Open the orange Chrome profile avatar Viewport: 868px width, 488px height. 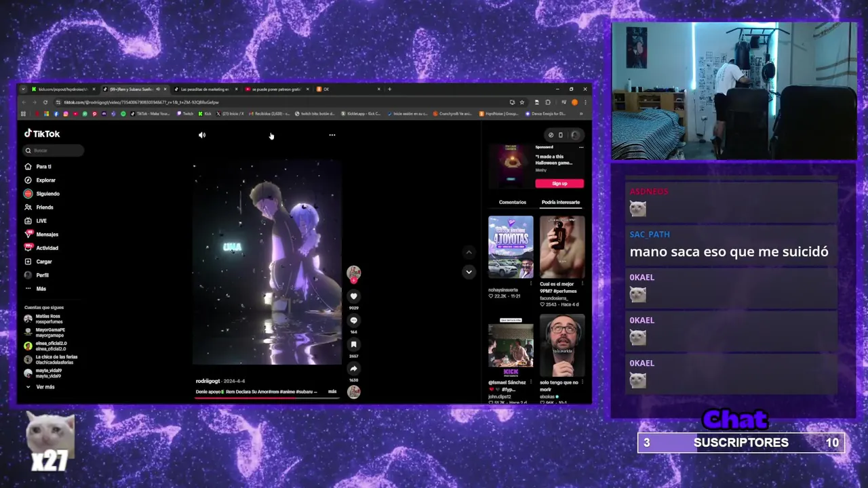click(x=574, y=102)
